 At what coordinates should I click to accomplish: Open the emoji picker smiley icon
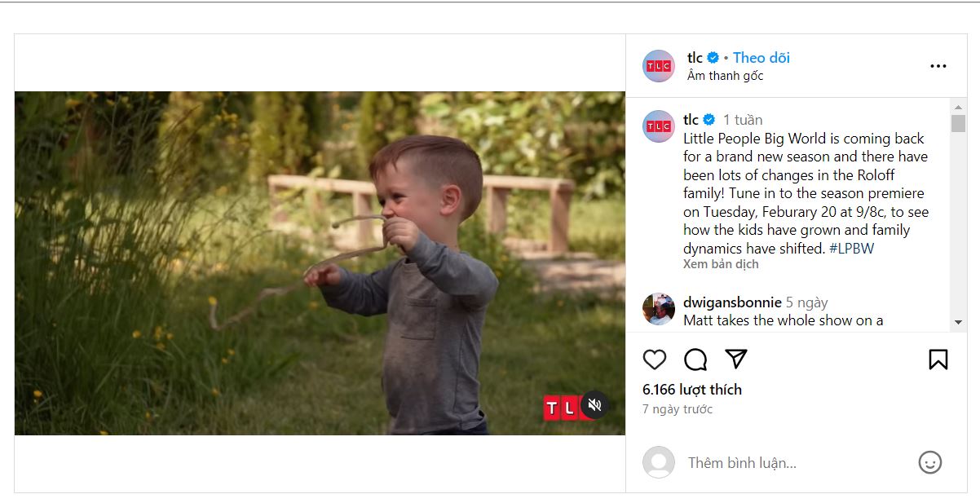[x=929, y=462]
